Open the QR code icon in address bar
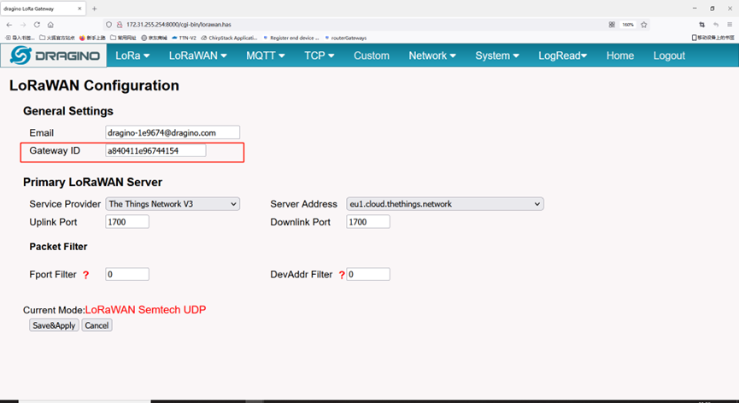Screen dimensions: 739x403 [612, 25]
